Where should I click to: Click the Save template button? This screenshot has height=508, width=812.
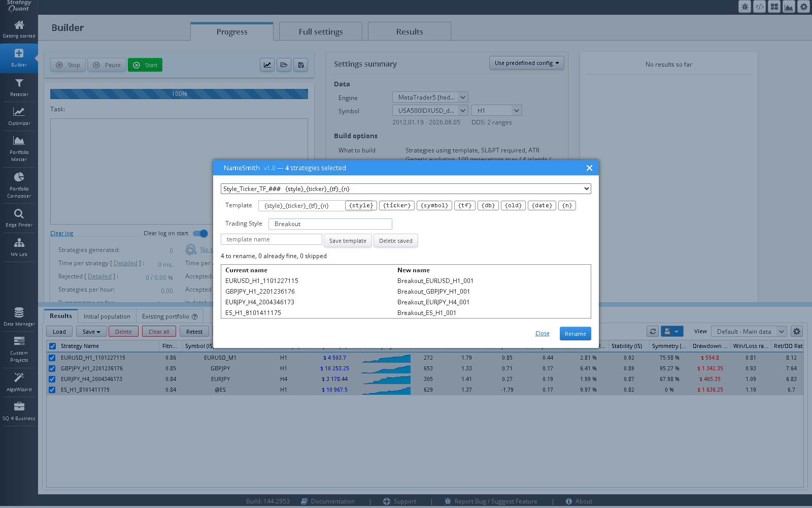[348, 241]
